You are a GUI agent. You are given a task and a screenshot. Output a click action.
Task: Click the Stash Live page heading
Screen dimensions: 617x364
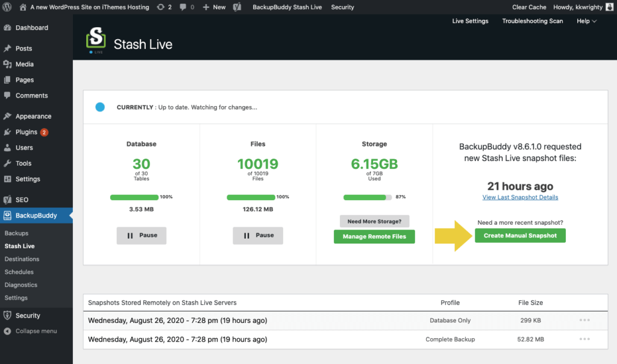pyautogui.click(x=143, y=44)
